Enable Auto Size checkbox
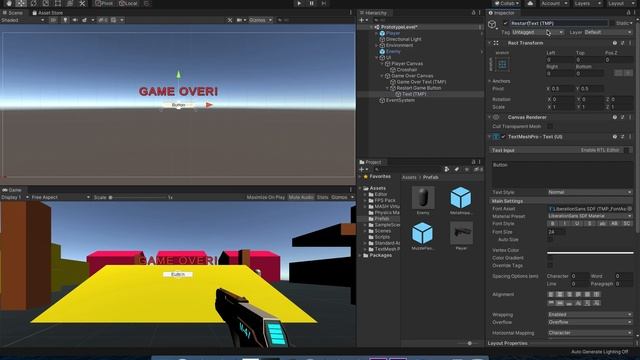Image resolution: width=640 pixels, height=360 pixels. pos(550,240)
